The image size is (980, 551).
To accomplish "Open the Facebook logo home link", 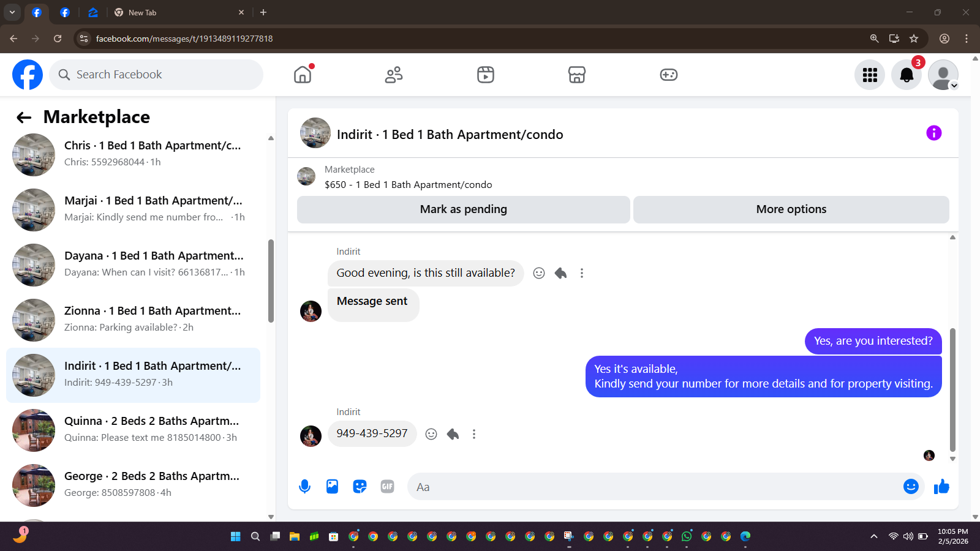I will [x=28, y=75].
